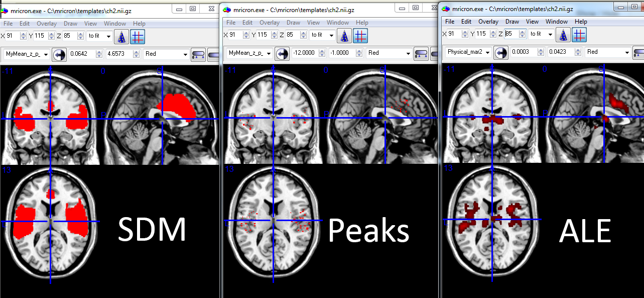Click the wizard hat icon in the Peaks window
Image resolution: width=644 pixels, height=298 pixels.
click(344, 36)
